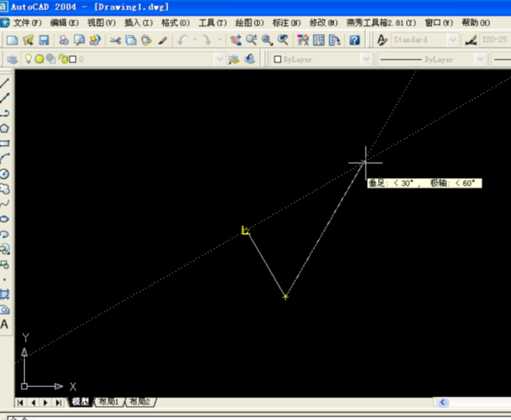Open the DesignCenter icon

(319, 40)
